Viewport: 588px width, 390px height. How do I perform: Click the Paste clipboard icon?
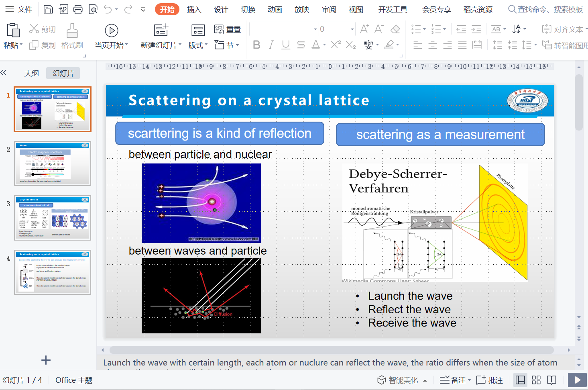click(13, 30)
